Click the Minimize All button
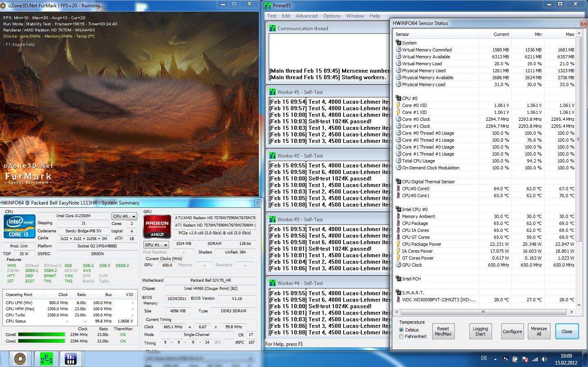588x367 pixels. point(539,331)
